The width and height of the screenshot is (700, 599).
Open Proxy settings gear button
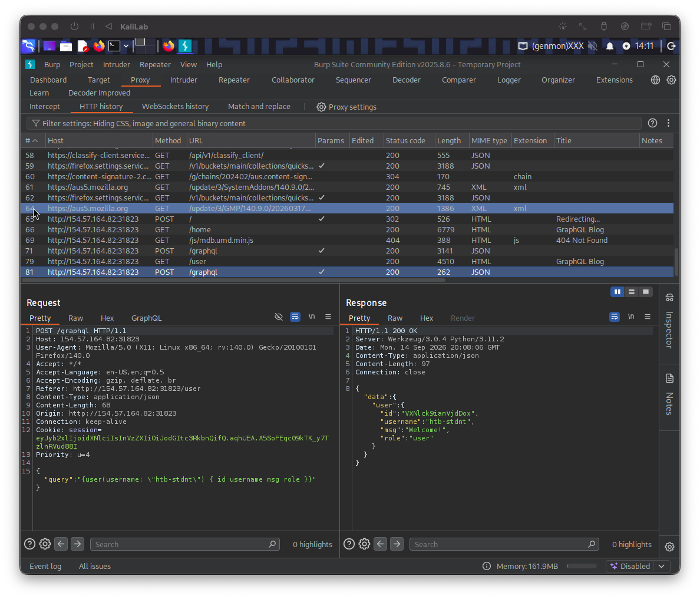pyautogui.click(x=346, y=107)
